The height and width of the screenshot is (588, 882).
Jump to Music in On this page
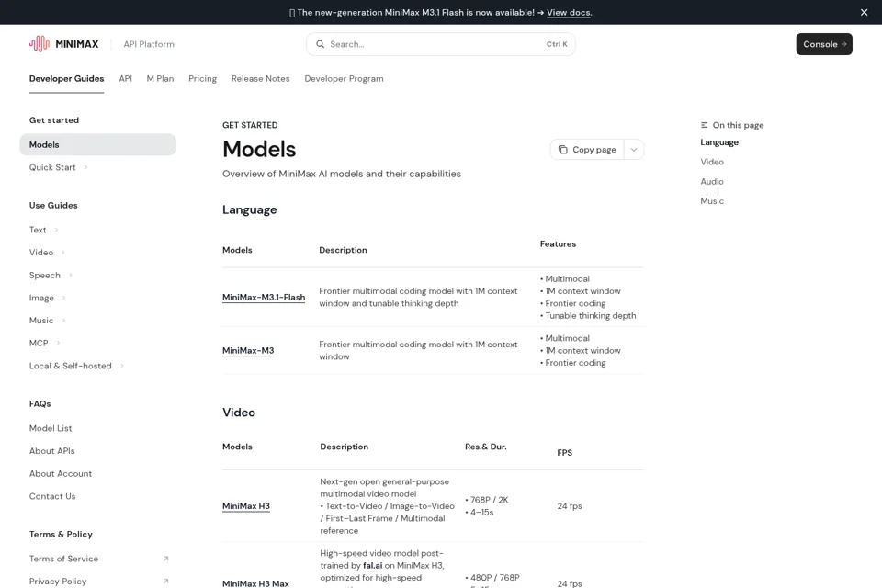tap(712, 201)
